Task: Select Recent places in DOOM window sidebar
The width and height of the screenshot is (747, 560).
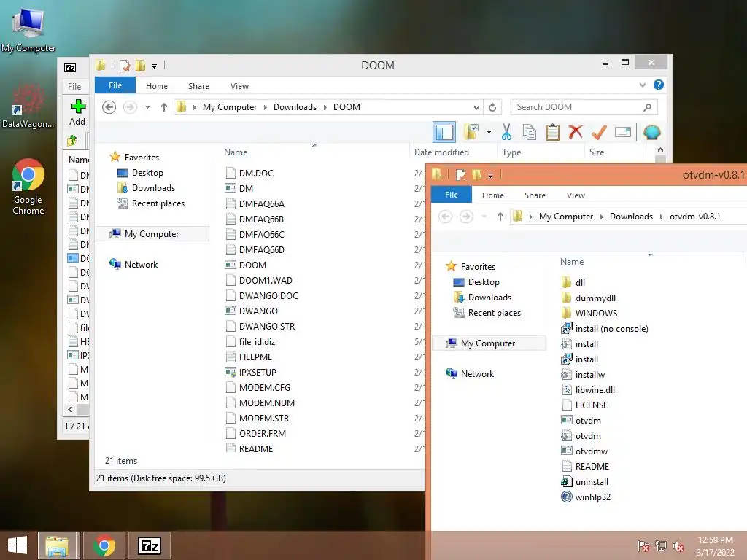Action: tap(158, 203)
